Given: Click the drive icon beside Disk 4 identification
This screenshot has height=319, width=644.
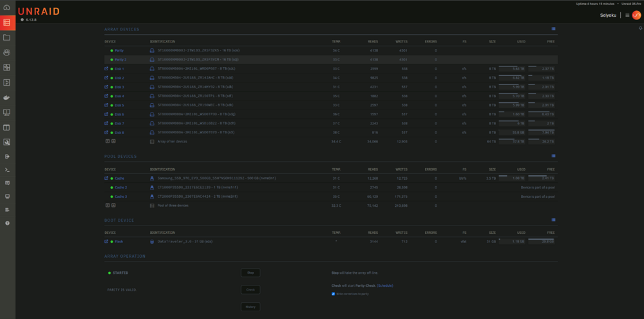Looking at the screenshot, I should pos(152,96).
